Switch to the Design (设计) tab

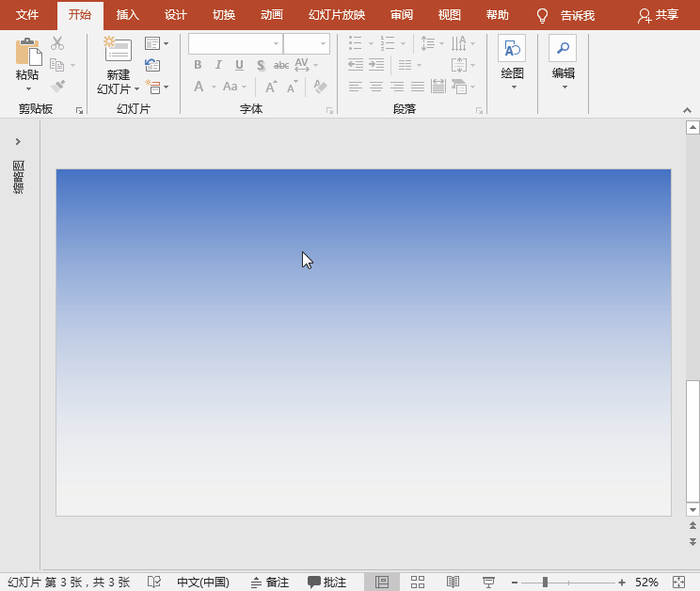click(x=175, y=15)
